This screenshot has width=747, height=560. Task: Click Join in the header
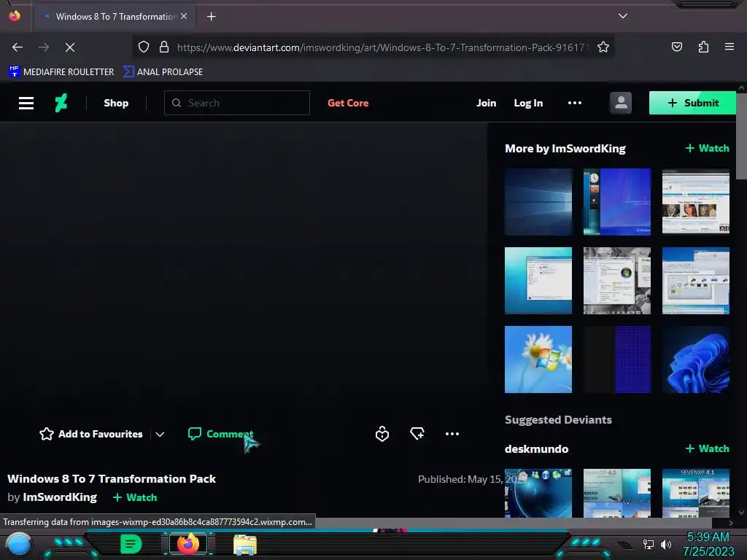pyautogui.click(x=486, y=103)
